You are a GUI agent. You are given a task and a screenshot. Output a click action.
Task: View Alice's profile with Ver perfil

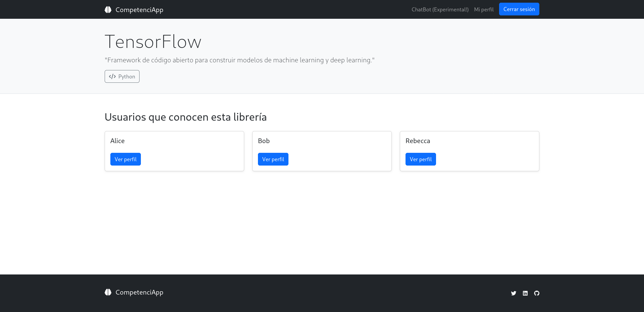point(125,159)
